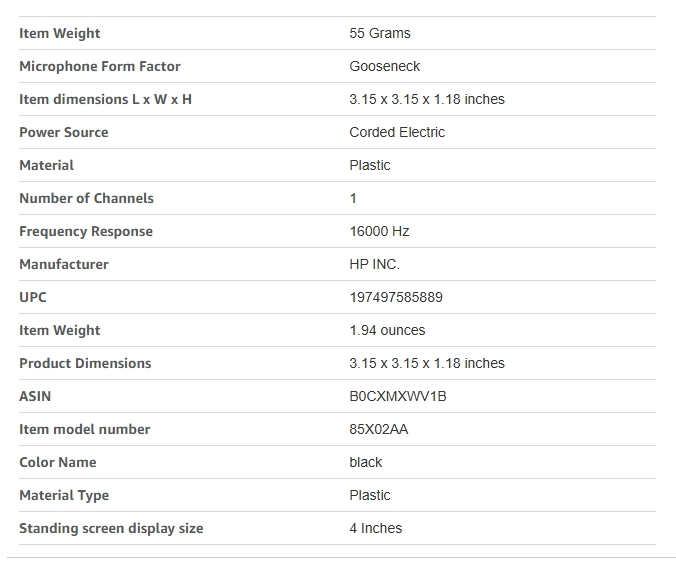This screenshot has width=676, height=561.
Task: Click the model number 85X02AA
Action: click(379, 429)
